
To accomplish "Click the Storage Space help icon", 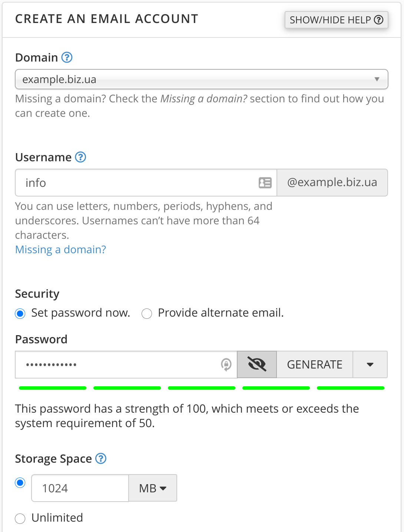I will pyautogui.click(x=101, y=459).
